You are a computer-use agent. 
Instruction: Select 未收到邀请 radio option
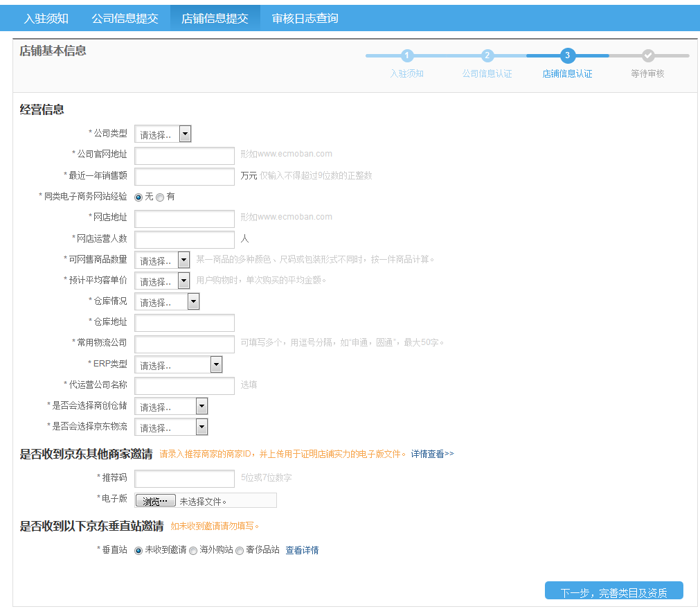(138, 551)
